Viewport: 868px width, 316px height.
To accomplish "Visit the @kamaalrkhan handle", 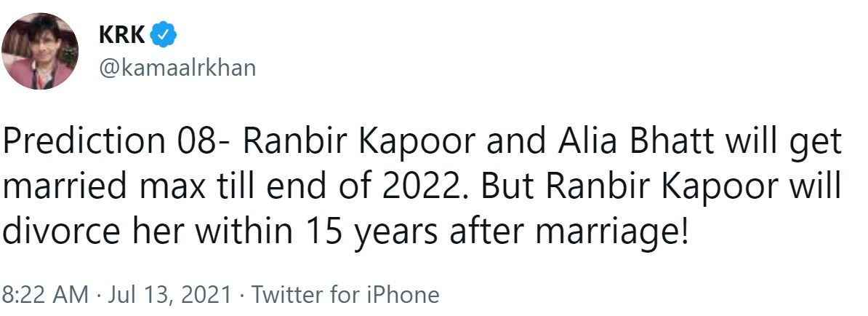I will 177,68.
